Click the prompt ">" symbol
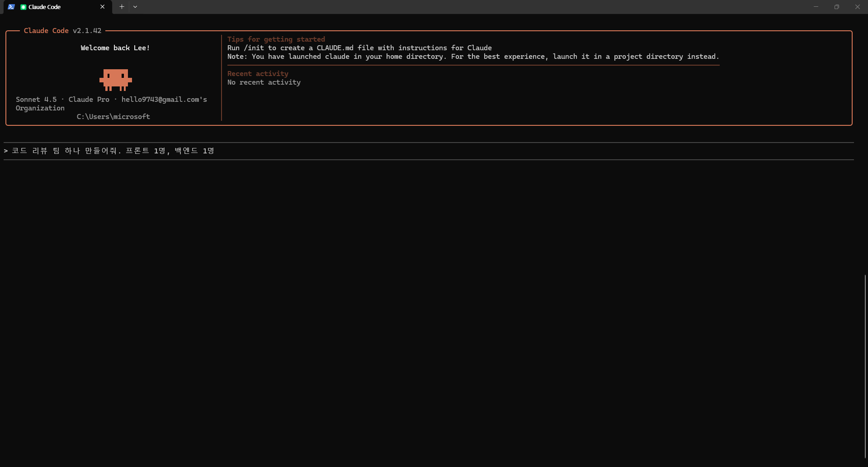868x467 pixels. click(6, 151)
